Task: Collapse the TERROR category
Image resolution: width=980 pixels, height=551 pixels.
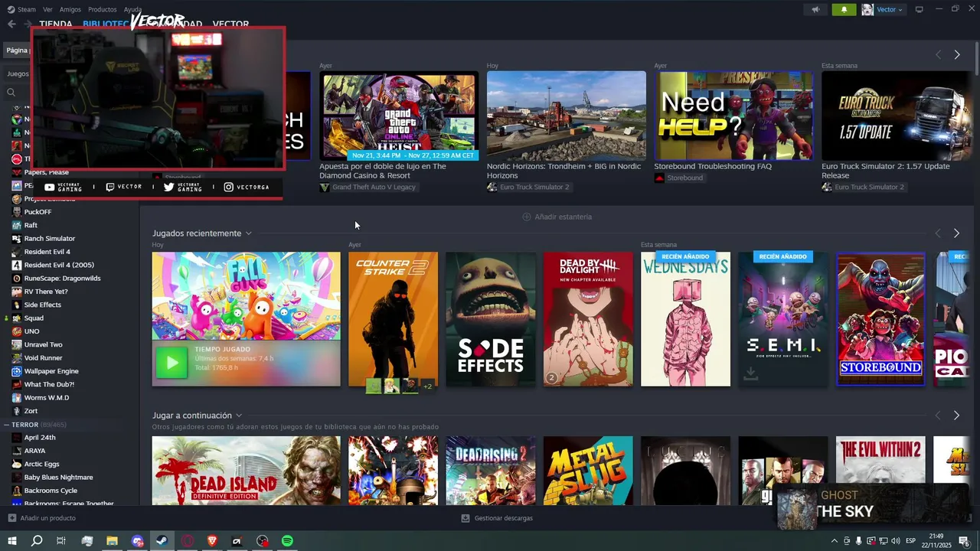Action: [6, 425]
